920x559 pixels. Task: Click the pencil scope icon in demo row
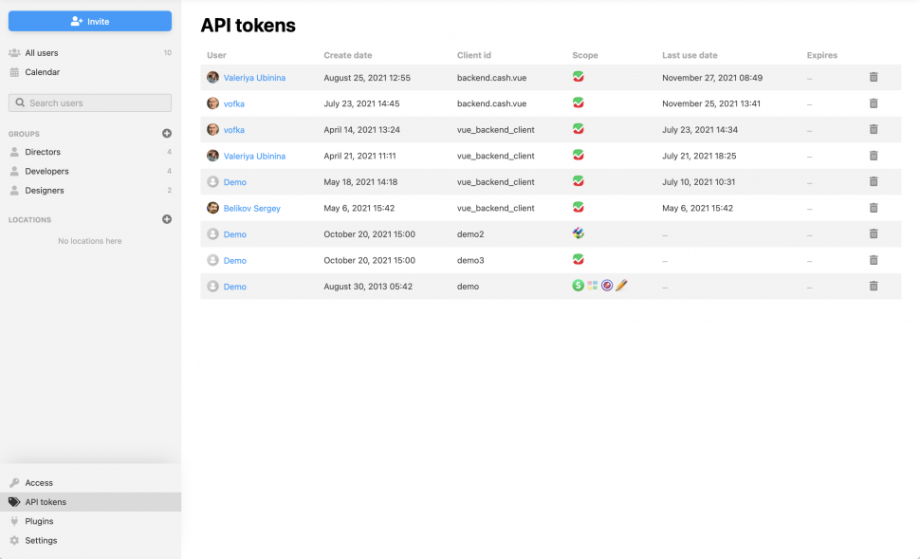click(621, 286)
